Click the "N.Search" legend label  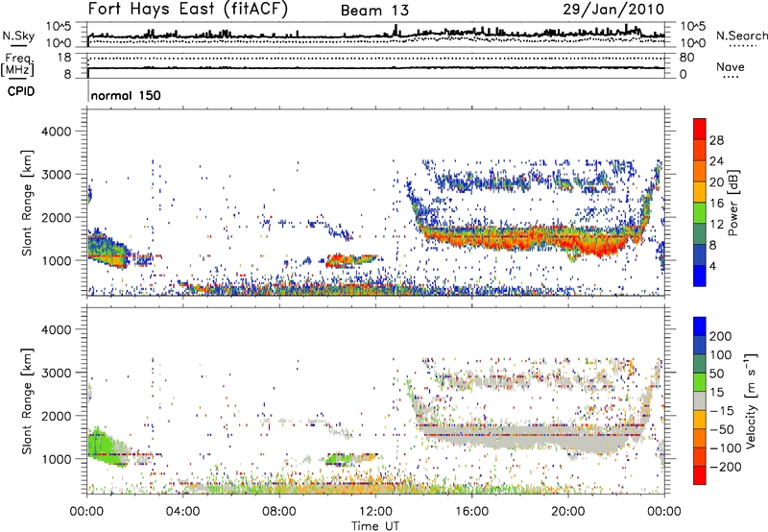(742, 36)
